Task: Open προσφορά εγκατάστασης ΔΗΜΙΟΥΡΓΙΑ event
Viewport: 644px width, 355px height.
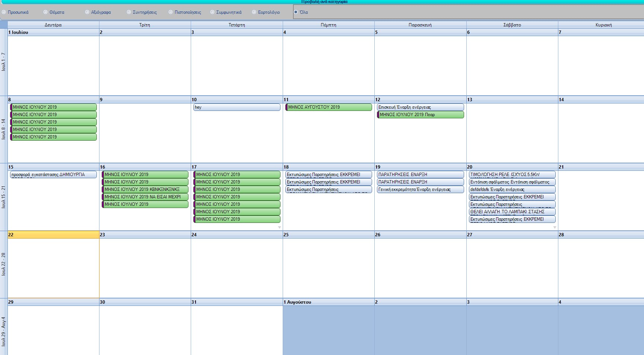Action: (x=53, y=175)
